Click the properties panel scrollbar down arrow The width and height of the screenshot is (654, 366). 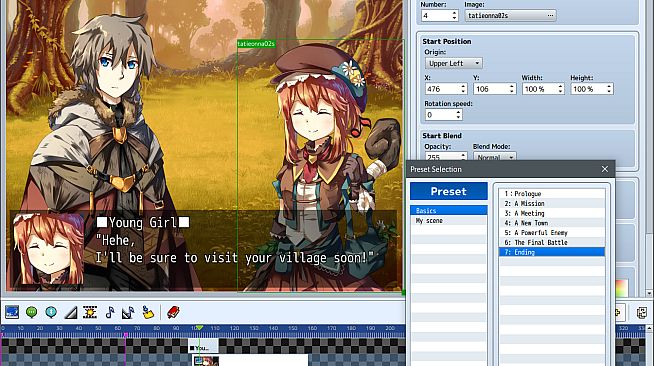[x=650, y=293]
